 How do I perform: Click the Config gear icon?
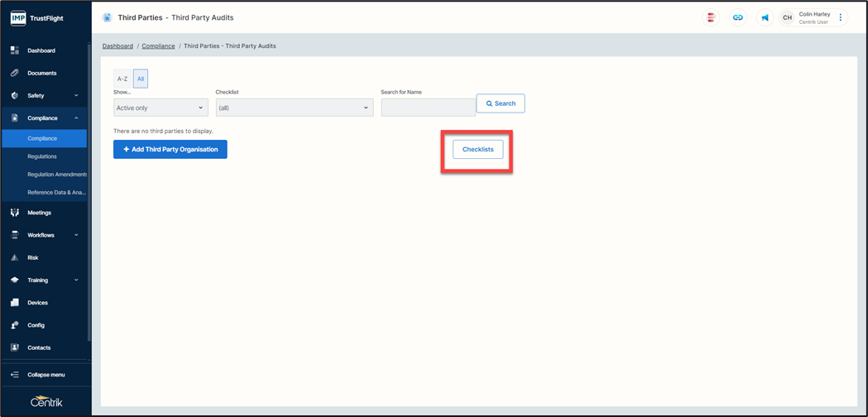coord(15,325)
